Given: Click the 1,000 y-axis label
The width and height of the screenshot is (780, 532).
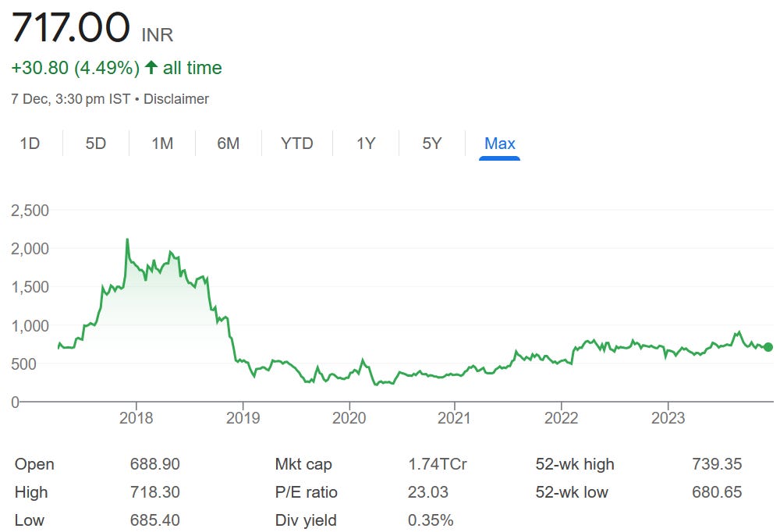Looking at the screenshot, I should click(30, 326).
